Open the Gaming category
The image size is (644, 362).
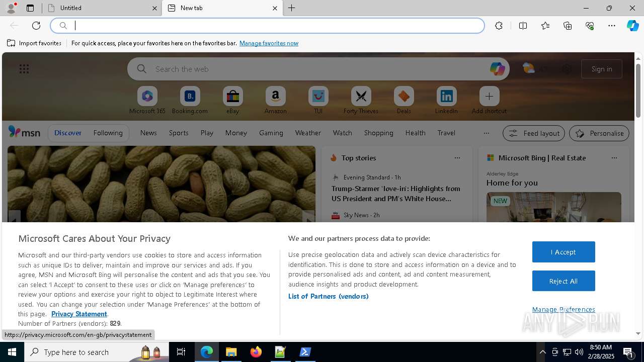[271, 133]
